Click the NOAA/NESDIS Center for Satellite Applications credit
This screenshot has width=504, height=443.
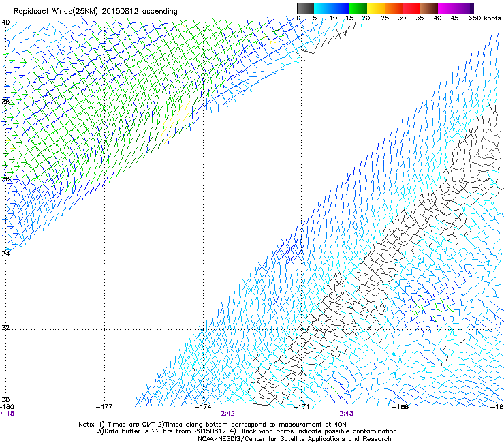coord(294,439)
